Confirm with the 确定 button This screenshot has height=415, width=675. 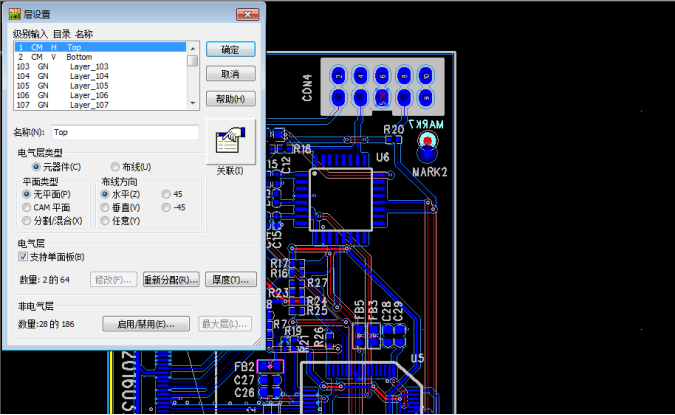(x=231, y=50)
